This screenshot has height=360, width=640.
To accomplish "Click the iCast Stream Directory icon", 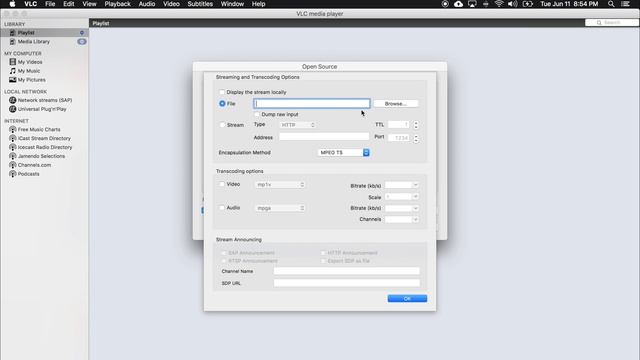I will [x=13, y=138].
